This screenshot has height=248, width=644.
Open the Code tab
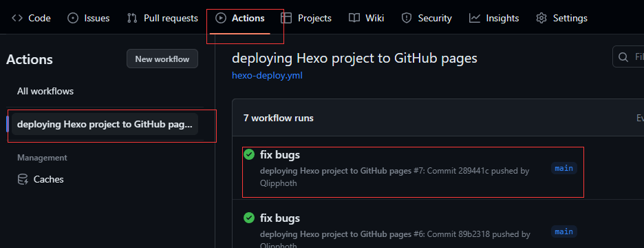pyautogui.click(x=31, y=18)
